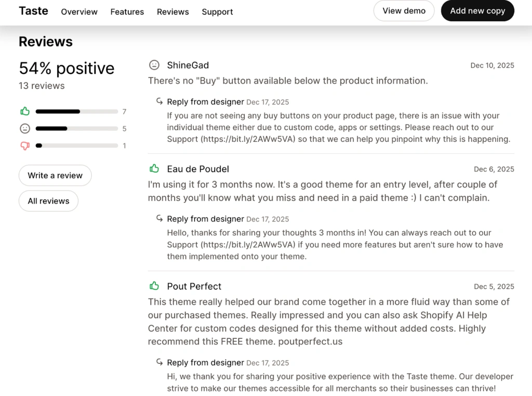The image size is (532, 396).
Task: Open the Support nav link
Action: click(x=217, y=12)
